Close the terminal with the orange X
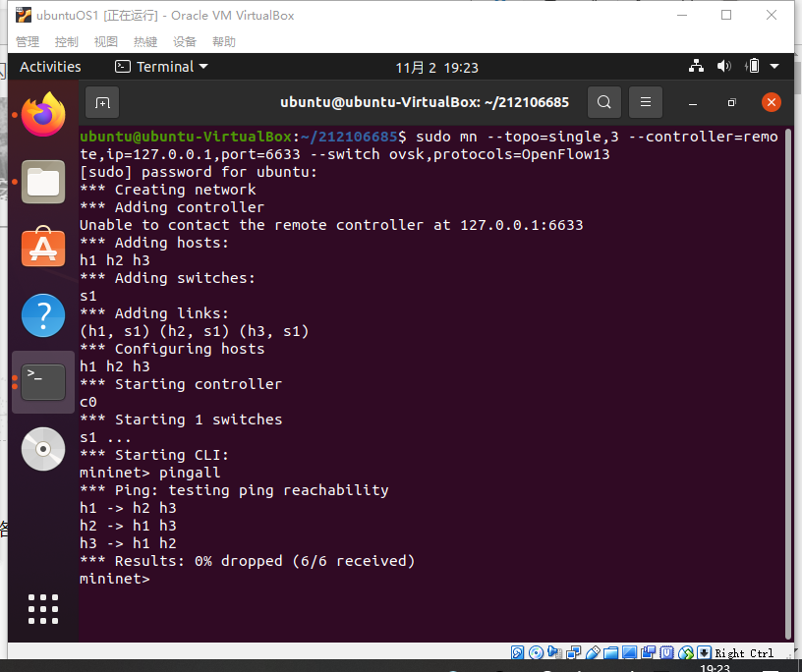The width and height of the screenshot is (802, 672). click(772, 102)
